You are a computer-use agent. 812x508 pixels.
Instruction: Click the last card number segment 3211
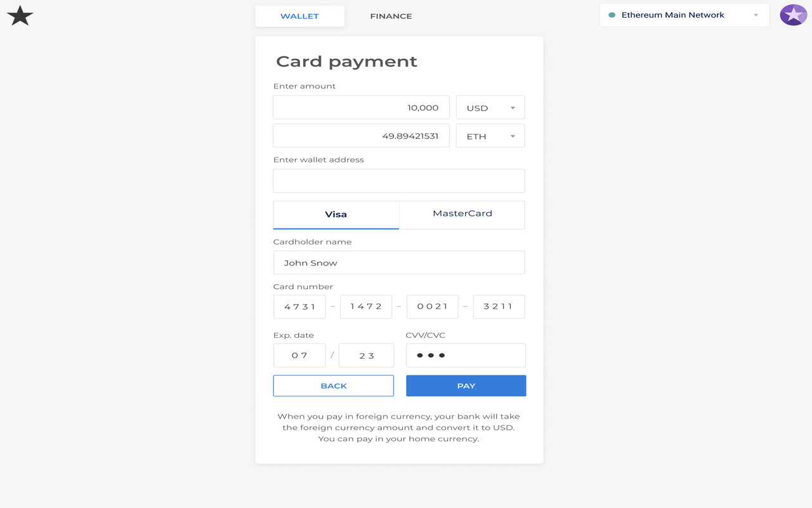point(499,306)
